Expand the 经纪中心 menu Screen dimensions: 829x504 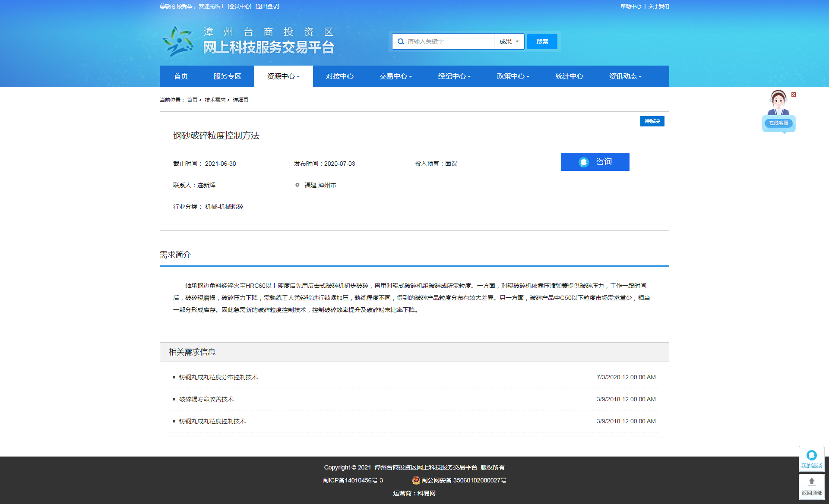point(454,76)
